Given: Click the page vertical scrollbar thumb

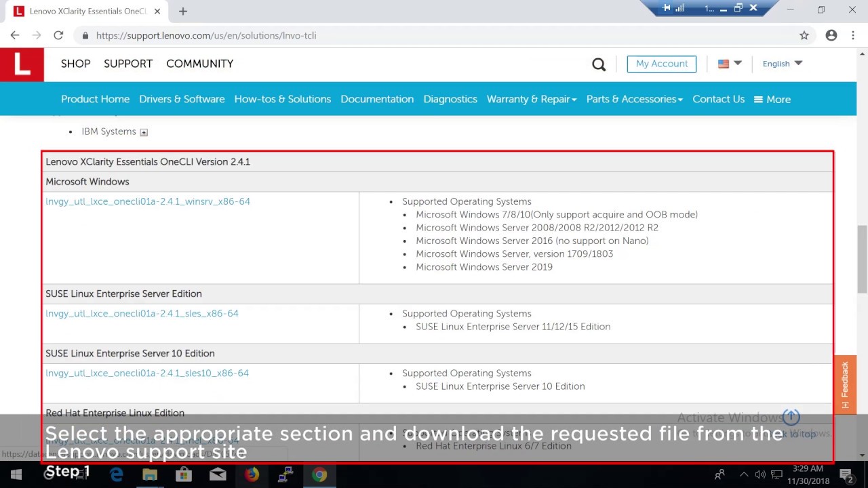Looking at the screenshot, I should tap(862, 259).
